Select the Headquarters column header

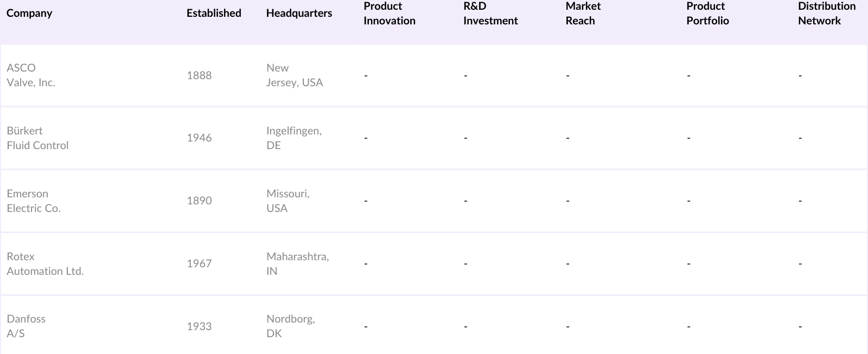299,13
